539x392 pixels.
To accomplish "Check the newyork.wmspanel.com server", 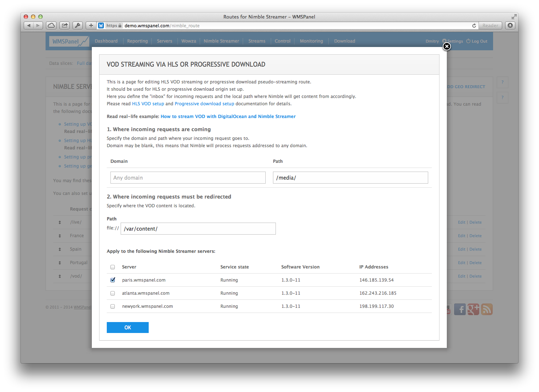I will [x=113, y=306].
